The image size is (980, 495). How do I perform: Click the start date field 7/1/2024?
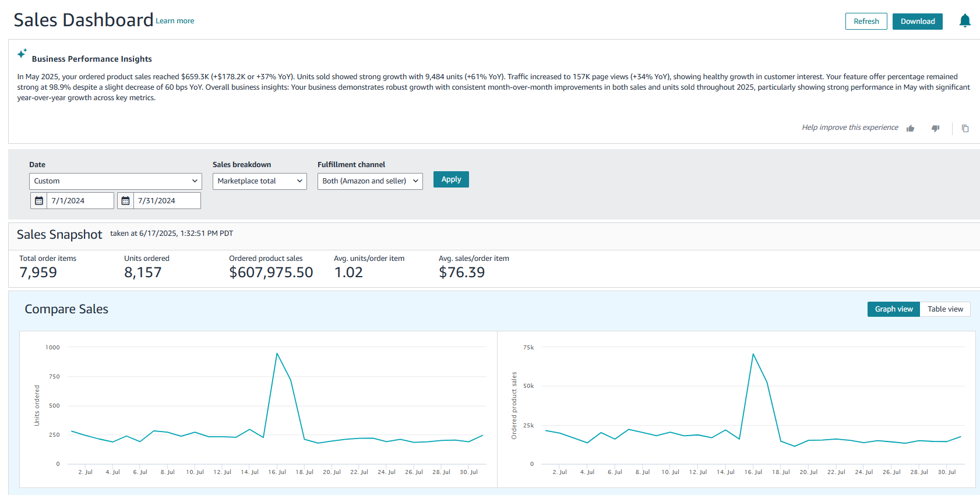click(x=82, y=201)
